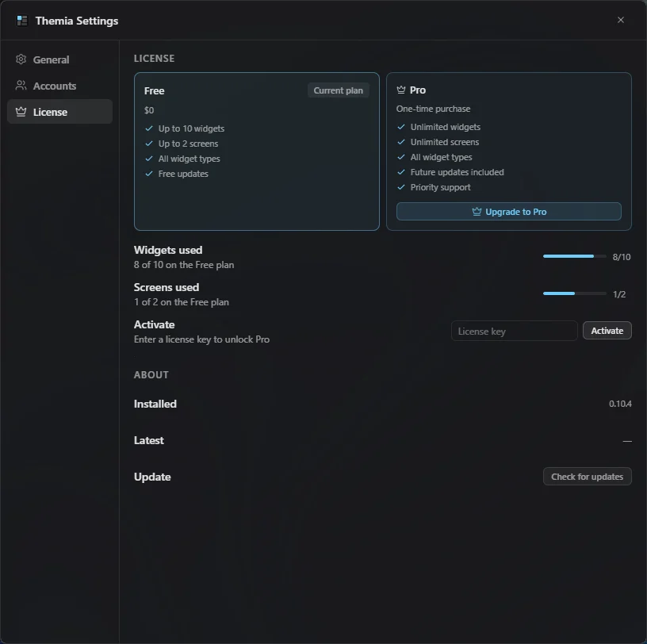The height and width of the screenshot is (644, 647).
Task: Click the Themia Settings window title
Action: click(x=77, y=21)
